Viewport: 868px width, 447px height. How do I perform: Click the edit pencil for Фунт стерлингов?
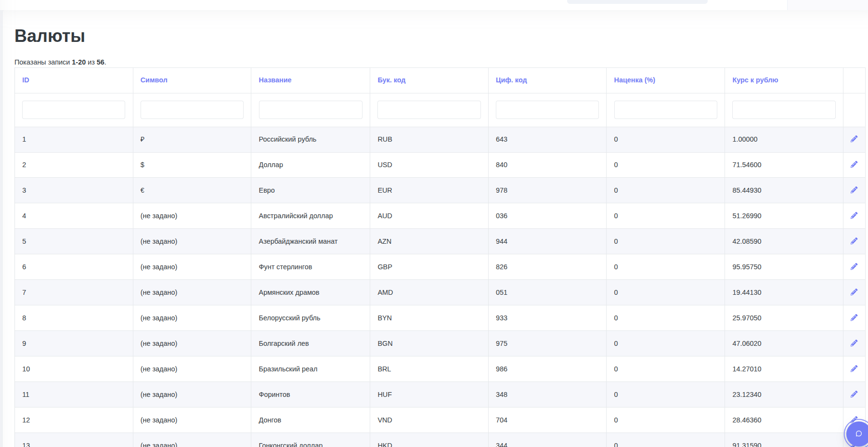854,267
